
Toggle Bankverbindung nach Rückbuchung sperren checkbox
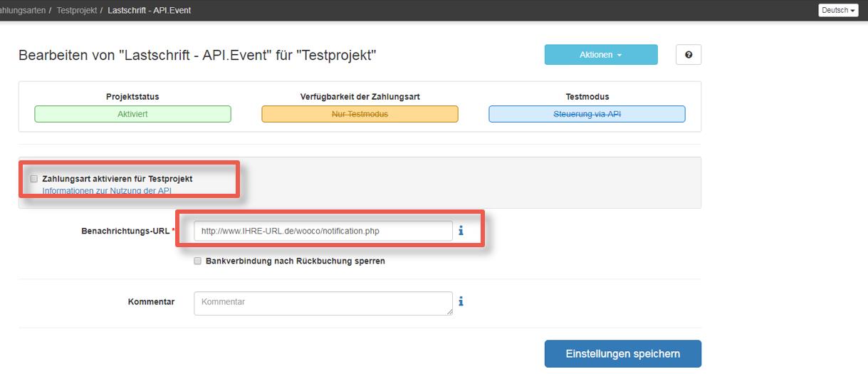click(198, 261)
